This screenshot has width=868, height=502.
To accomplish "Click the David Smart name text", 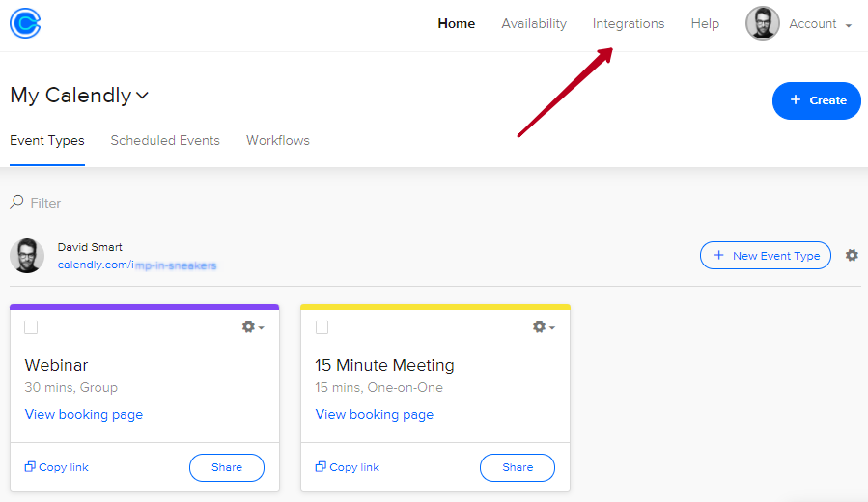I will click(x=90, y=247).
